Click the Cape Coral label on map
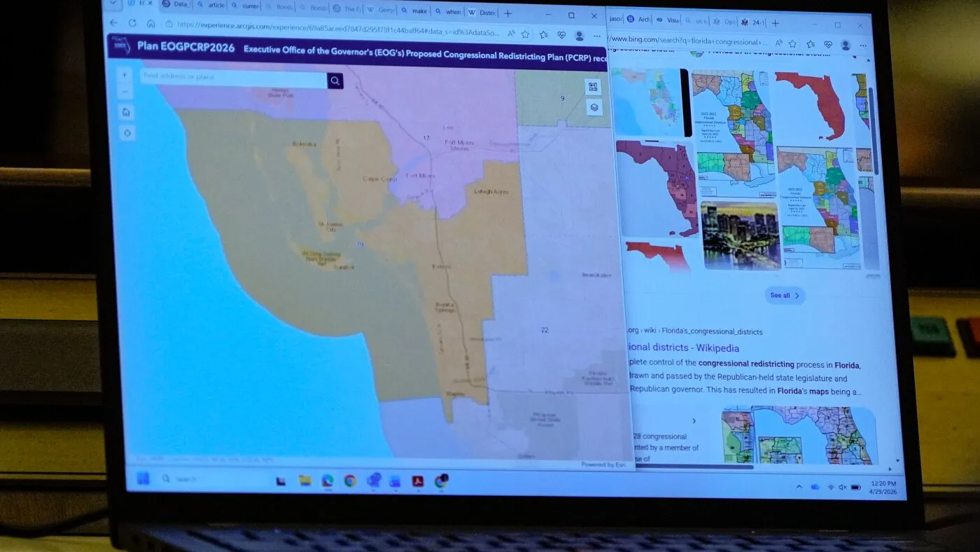The image size is (980, 552). 379,179
